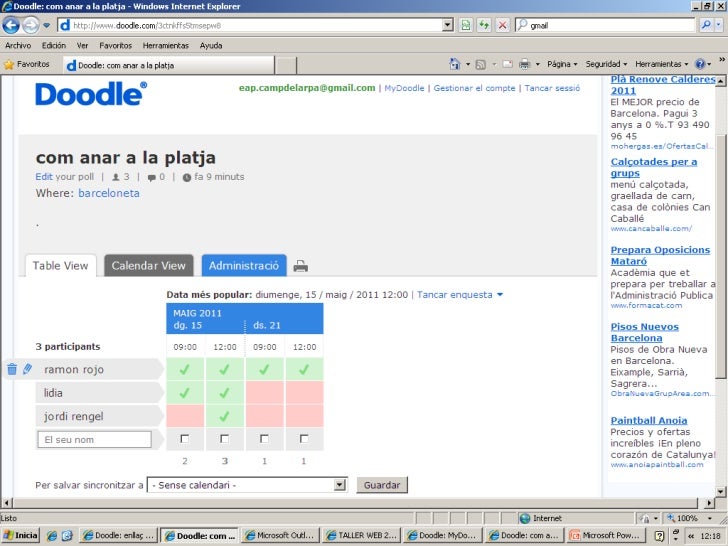Go back with the browser Back arrow
Viewport: 728px width, 546px height.
[x=11, y=25]
